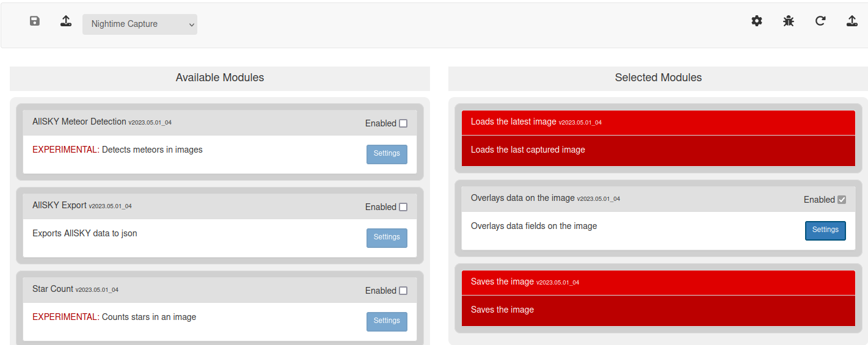Click the AllSKY Export module title bar
The height and width of the screenshot is (345, 868).
pyautogui.click(x=220, y=206)
